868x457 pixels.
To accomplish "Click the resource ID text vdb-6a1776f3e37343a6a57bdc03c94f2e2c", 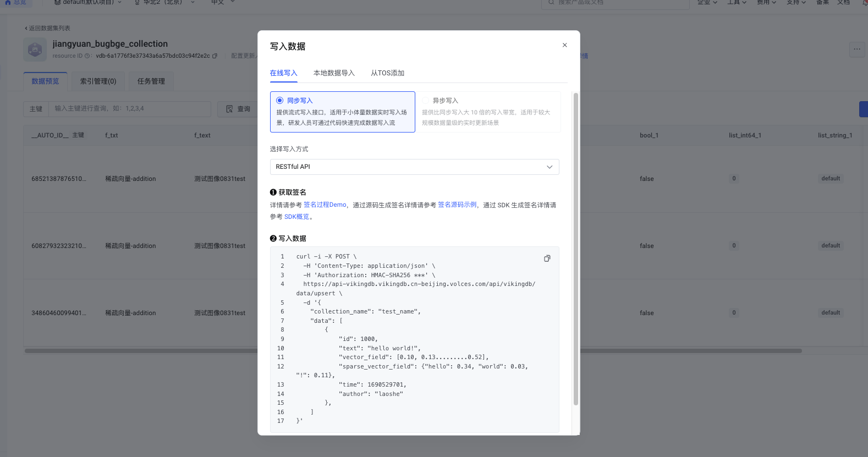I will 153,56.
